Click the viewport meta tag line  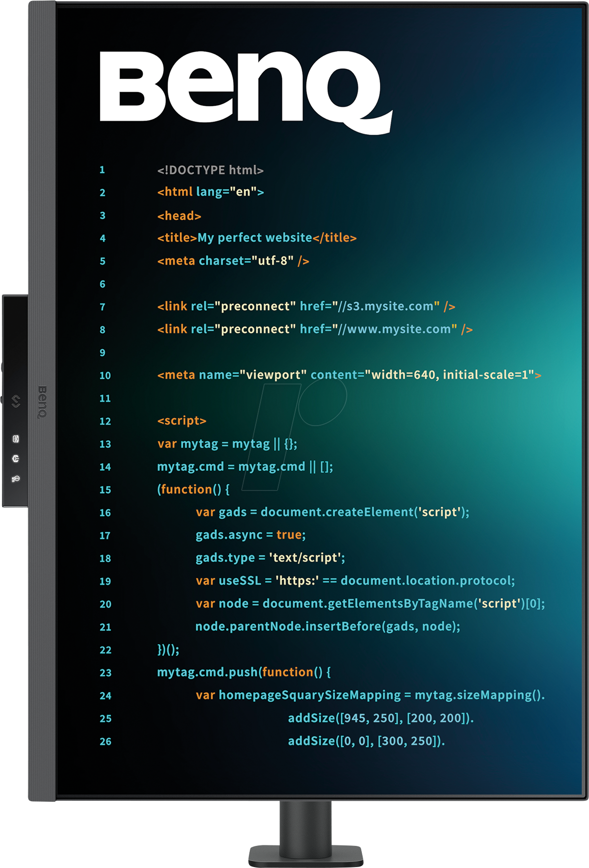coord(349,375)
